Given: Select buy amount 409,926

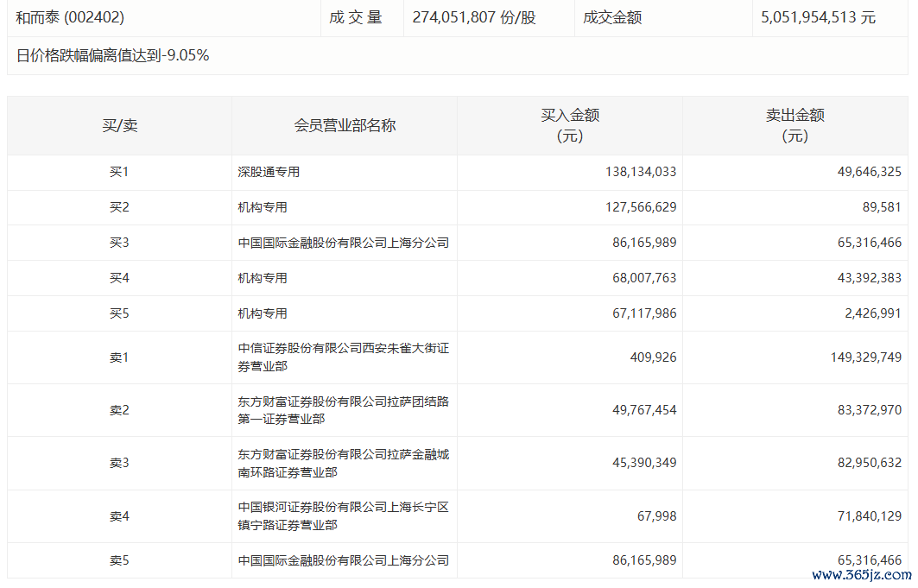Looking at the screenshot, I should tap(653, 357).
